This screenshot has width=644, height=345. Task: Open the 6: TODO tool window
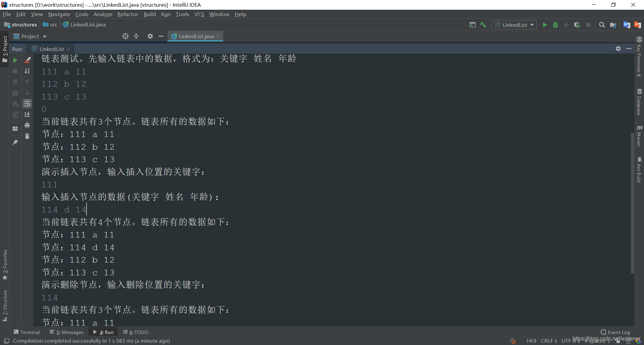(136, 332)
